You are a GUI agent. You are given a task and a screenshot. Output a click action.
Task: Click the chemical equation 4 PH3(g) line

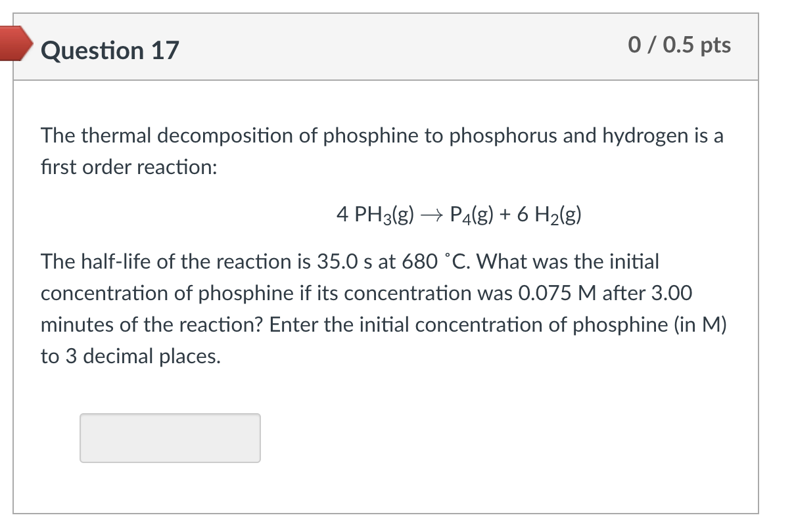(459, 213)
